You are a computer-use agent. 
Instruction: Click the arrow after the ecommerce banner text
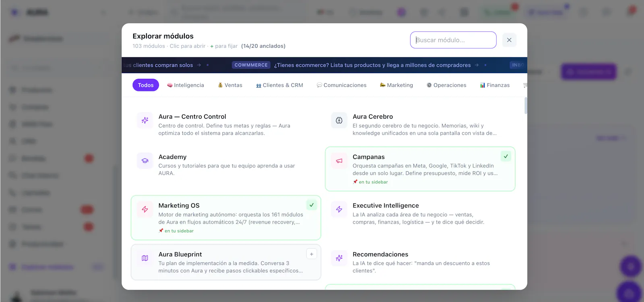coord(477,65)
